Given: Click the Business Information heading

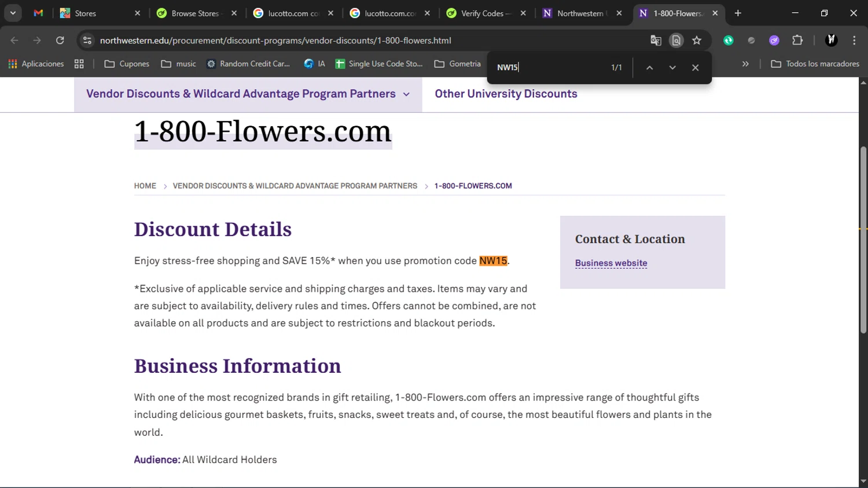Looking at the screenshot, I should [238, 366].
